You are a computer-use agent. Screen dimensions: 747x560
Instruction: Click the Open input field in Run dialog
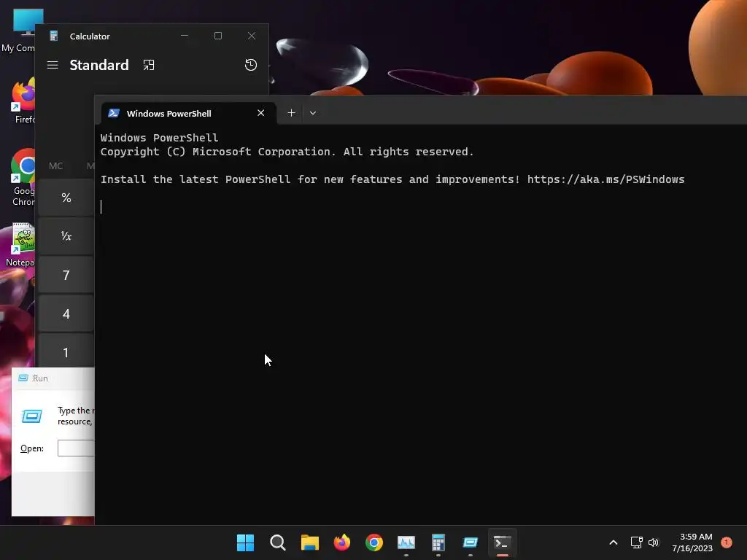[76, 448]
